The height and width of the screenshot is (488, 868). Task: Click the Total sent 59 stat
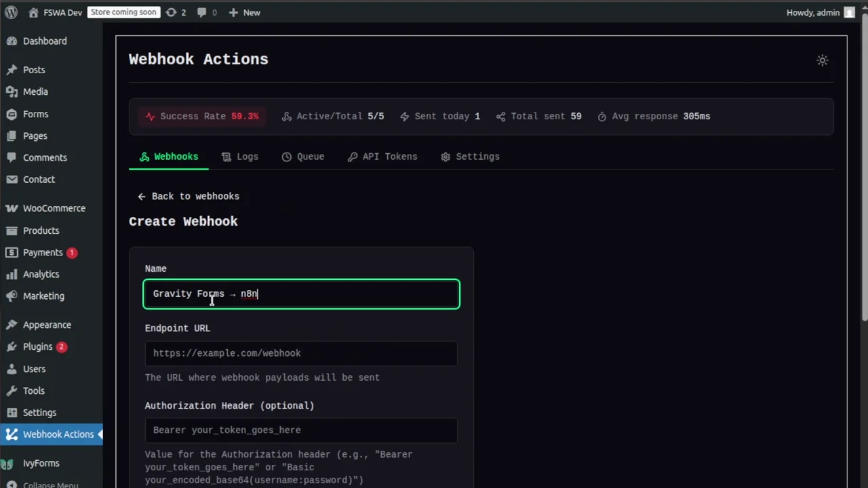coord(538,116)
